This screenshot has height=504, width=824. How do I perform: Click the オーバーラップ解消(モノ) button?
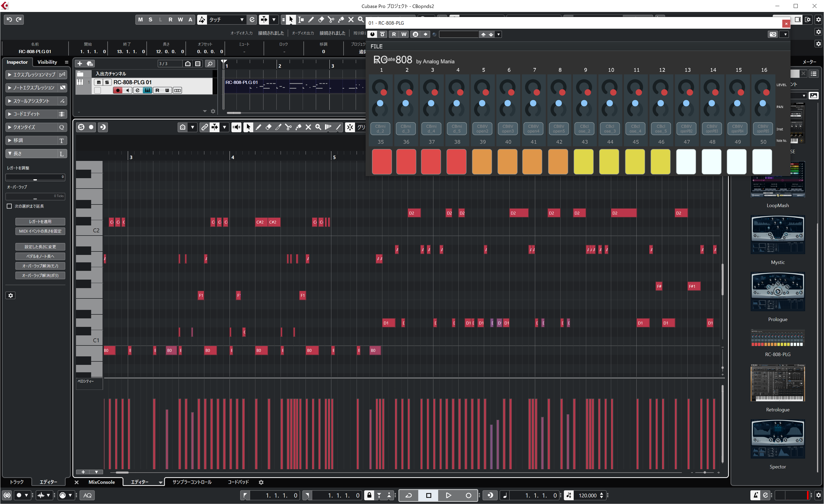coord(40,266)
